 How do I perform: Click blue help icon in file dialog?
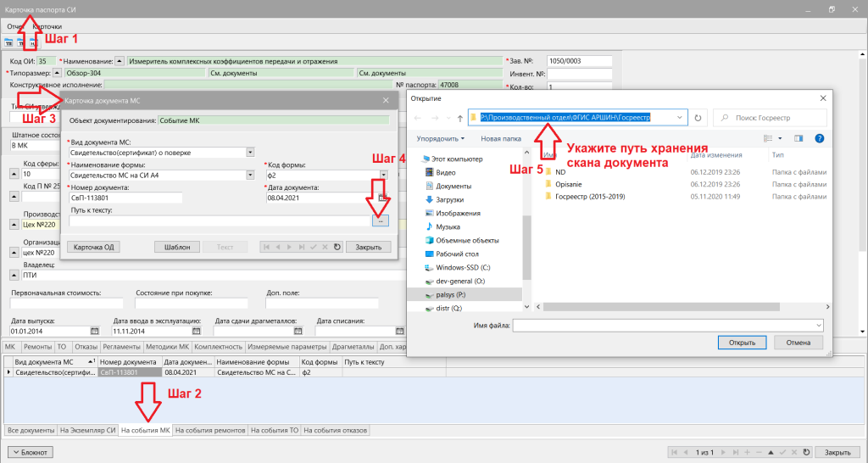[820, 138]
